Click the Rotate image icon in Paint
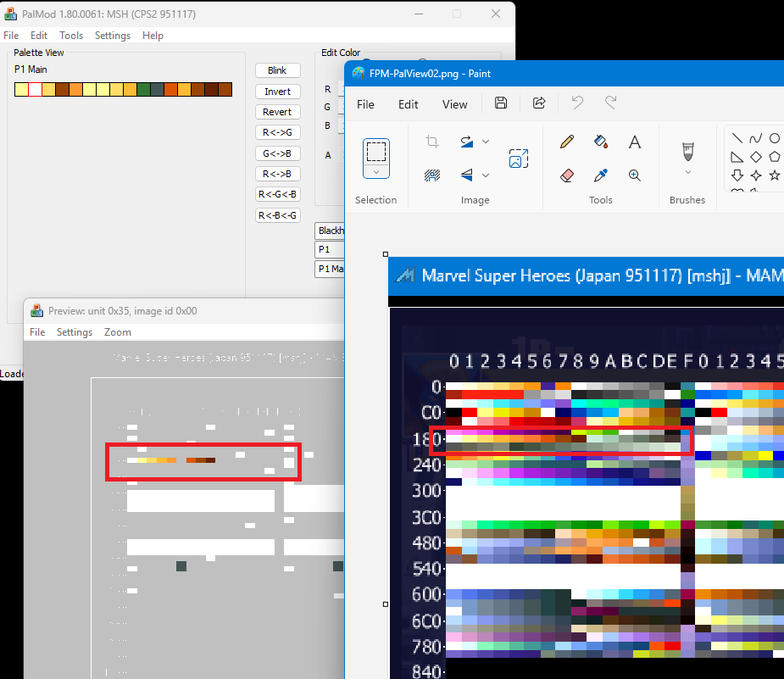This screenshot has height=679, width=784. click(x=467, y=142)
